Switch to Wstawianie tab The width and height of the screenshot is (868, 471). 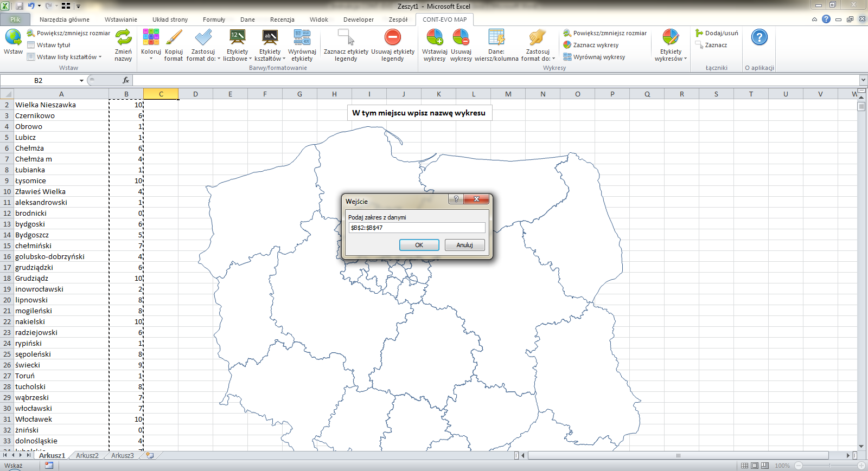[121, 20]
